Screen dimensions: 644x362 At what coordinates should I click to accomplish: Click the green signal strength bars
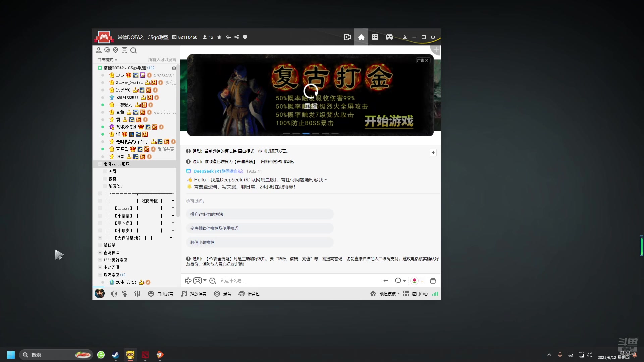coord(435,294)
